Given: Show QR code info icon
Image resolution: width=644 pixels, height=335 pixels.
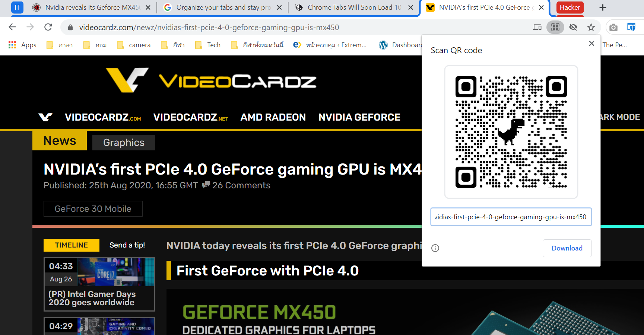Looking at the screenshot, I should [435, 248].
